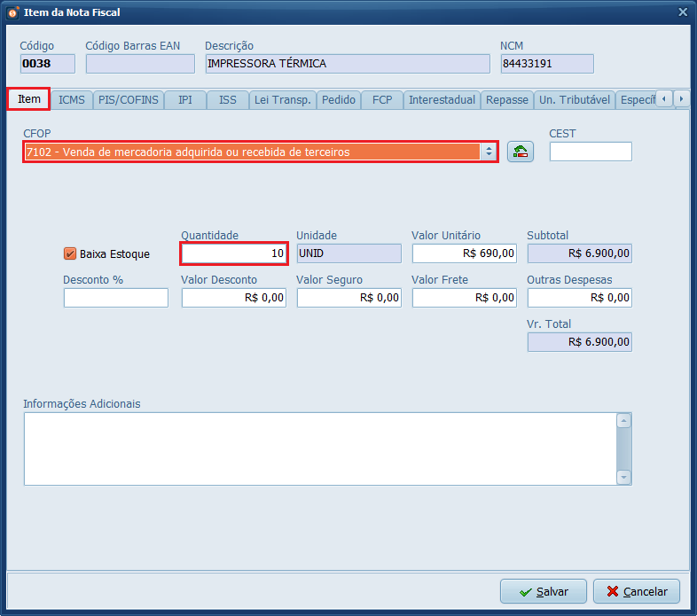This screenshot has width=697, height=616.
Task: Open the CFOP dropdown list
Action: tap(488, 152)
